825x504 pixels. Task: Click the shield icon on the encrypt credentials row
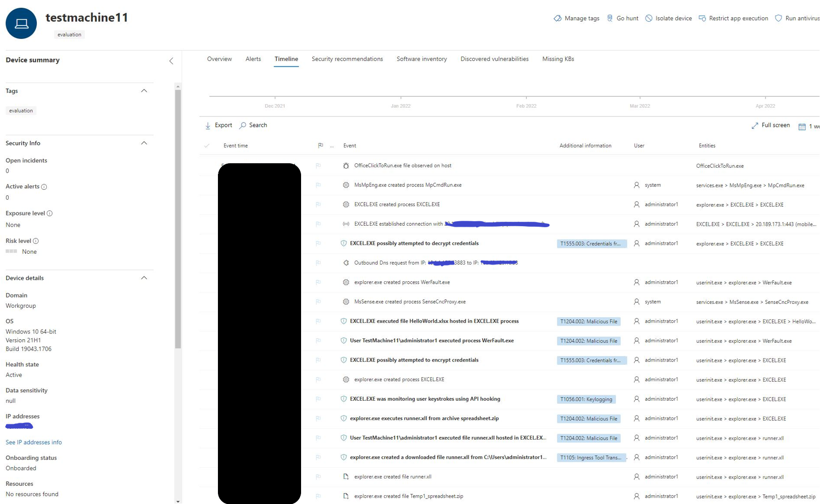tap(343, 360)
